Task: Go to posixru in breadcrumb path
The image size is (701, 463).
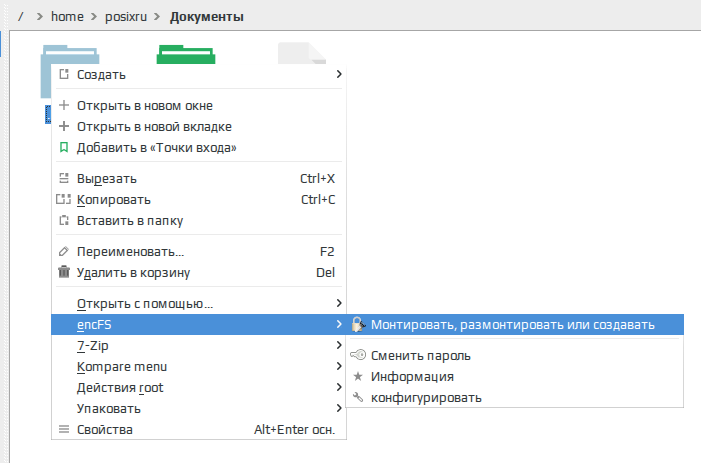Action: click(126, 17)
